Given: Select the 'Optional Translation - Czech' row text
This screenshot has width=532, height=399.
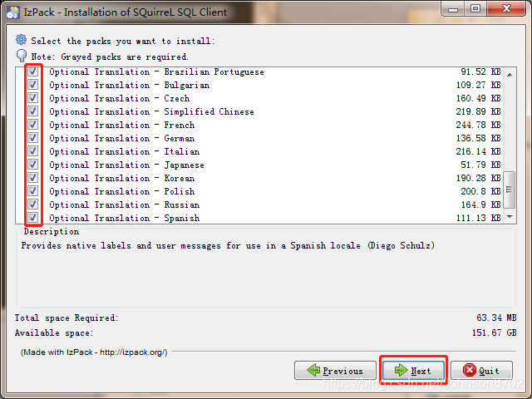Looking at the screenshot, I should [120, 98].
